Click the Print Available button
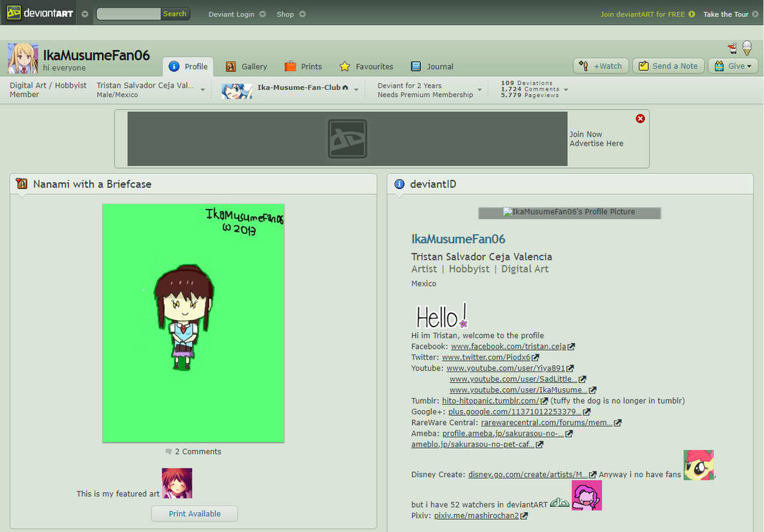Viewport: 764px width, 532px height. coord(195,513)
